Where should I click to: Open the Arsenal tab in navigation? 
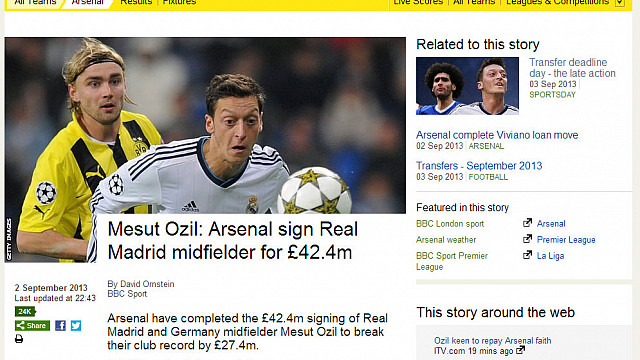pyautogui.click(x=87, y=2)
